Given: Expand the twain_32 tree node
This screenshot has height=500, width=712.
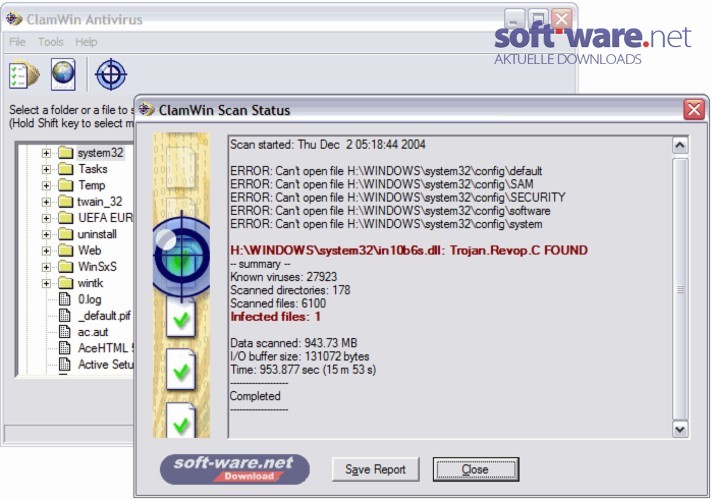Looking at the screenshot, I should 46,202.
